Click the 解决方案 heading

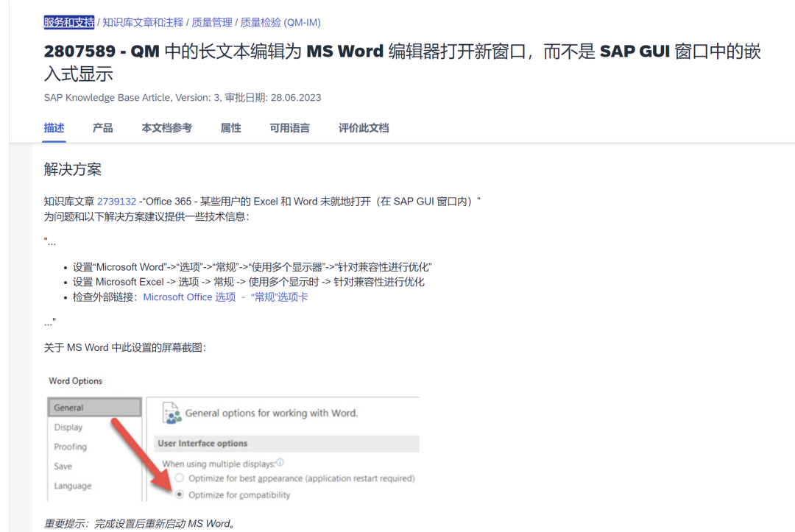click(x=72, y=169)
